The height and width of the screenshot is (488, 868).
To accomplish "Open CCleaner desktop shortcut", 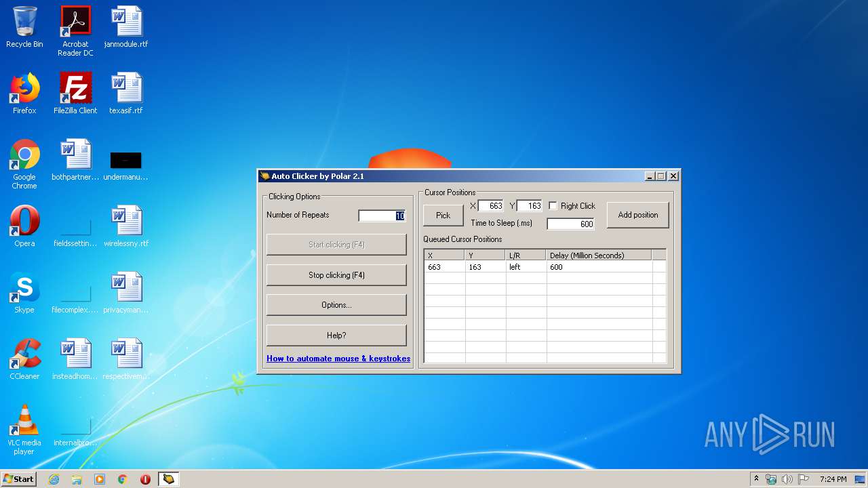I will (x=24, y=359).
